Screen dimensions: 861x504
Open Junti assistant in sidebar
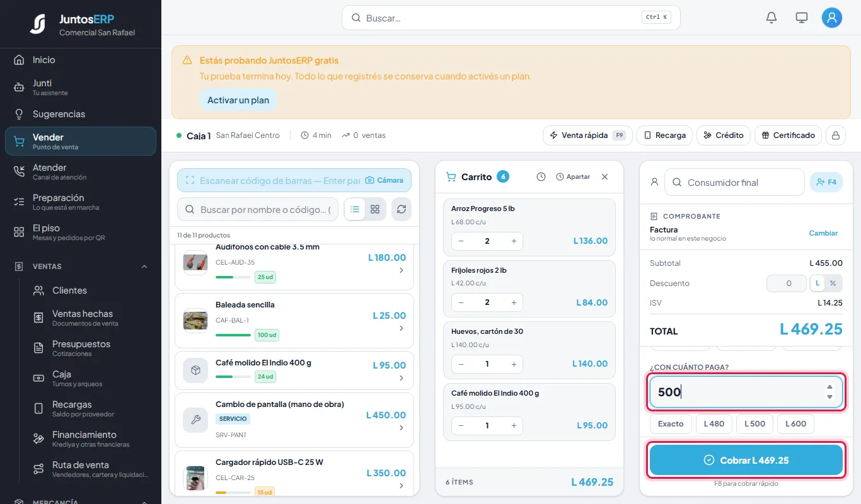(81, 87)
